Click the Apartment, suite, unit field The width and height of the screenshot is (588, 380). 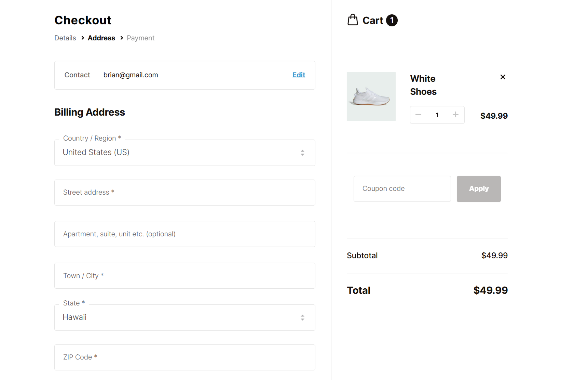point(184,234)
